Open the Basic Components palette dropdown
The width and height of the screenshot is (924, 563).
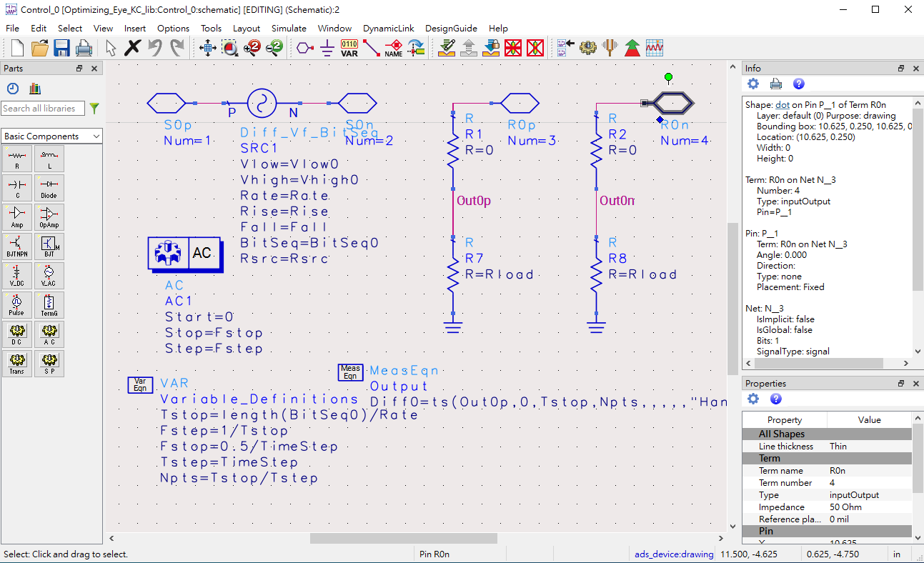click(x=51, y=136)
